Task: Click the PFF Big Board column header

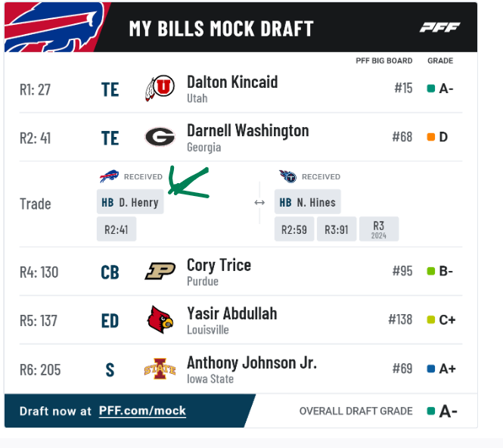Action: pos(384,61)
